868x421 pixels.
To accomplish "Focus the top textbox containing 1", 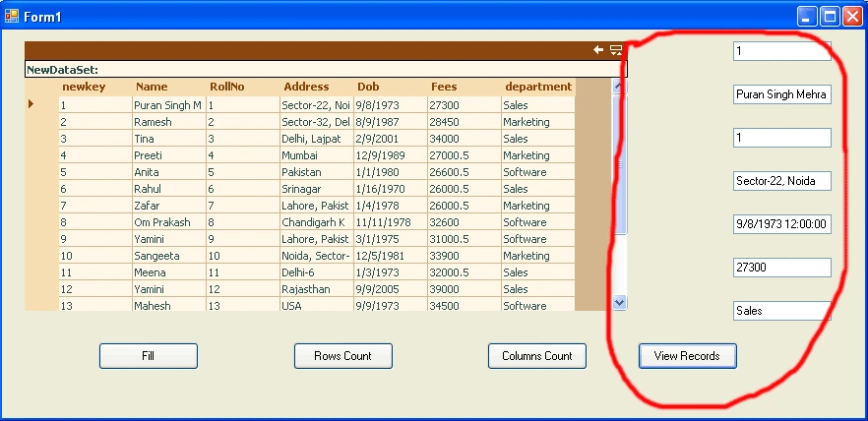I will pyautogui.click(x=782, y=51).
